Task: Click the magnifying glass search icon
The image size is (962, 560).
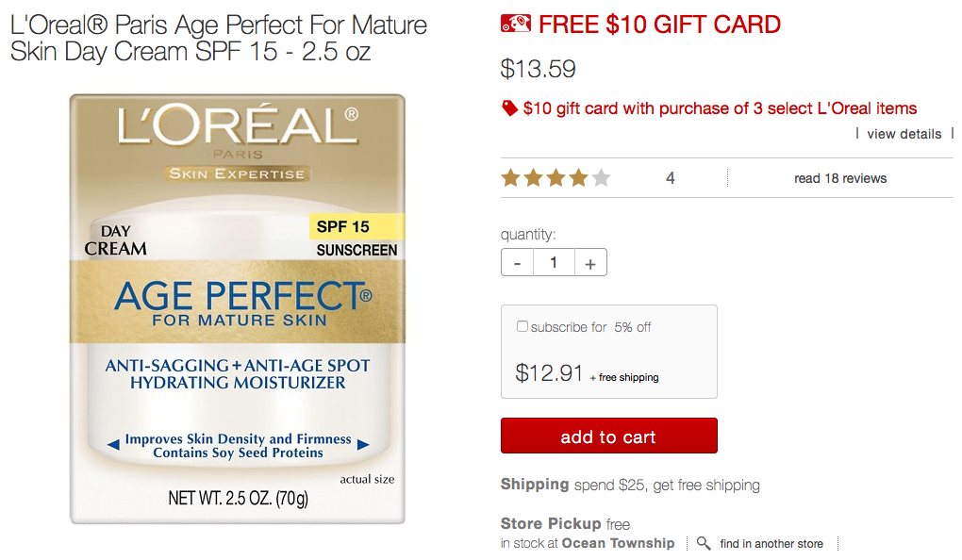Action: pos(703,543)
